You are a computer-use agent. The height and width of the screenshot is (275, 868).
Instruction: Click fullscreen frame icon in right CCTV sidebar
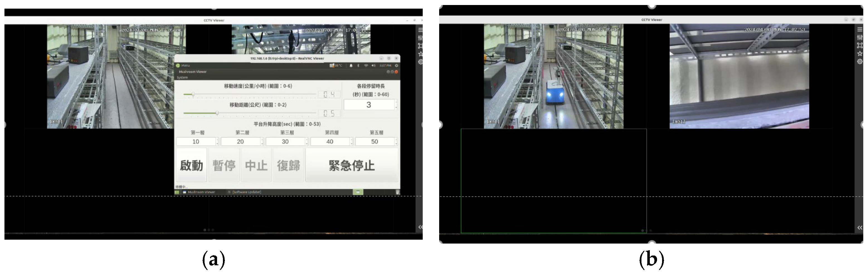(x=860, y=45)
